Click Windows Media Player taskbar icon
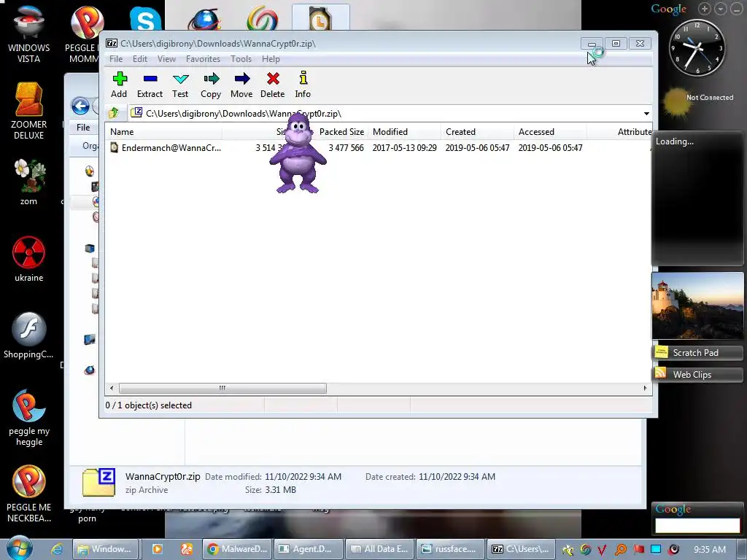The width and height of the screenshot is (747, 560). 157,549
